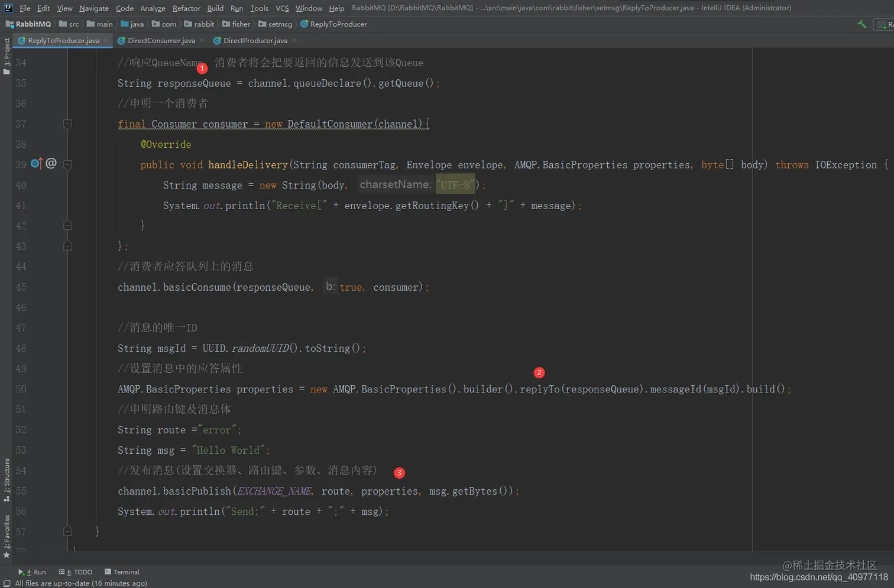The height and width of the screenshot is (588, 894).
Task: Close the DirectConsumer.java tab
Action: click(x=202, y=40)
